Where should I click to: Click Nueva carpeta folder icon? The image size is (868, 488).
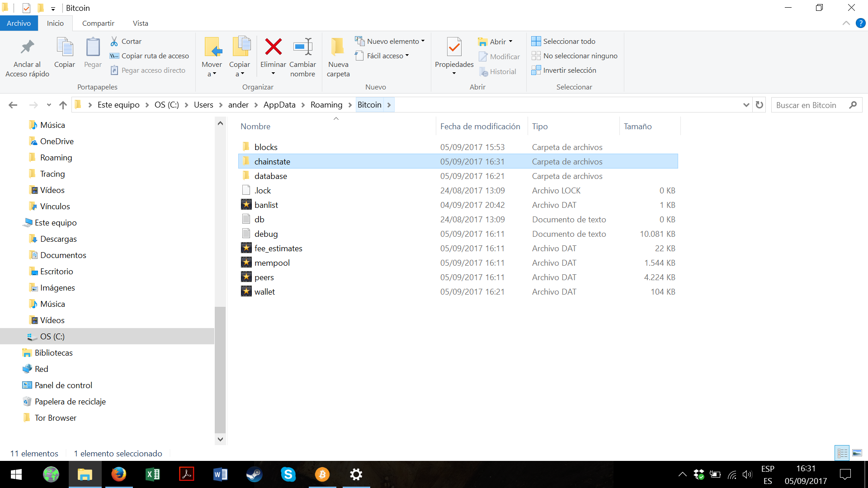pyautogui.click(x=338, y=47)
